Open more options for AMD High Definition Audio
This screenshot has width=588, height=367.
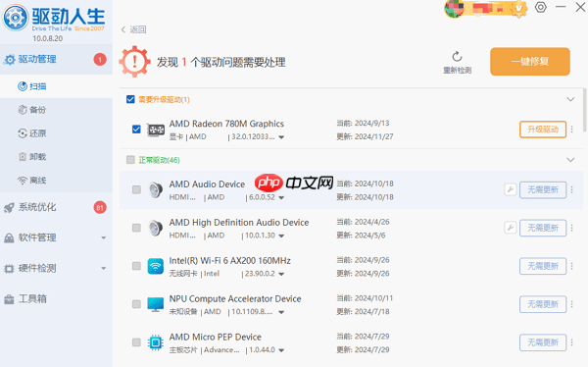pos(572,228)
